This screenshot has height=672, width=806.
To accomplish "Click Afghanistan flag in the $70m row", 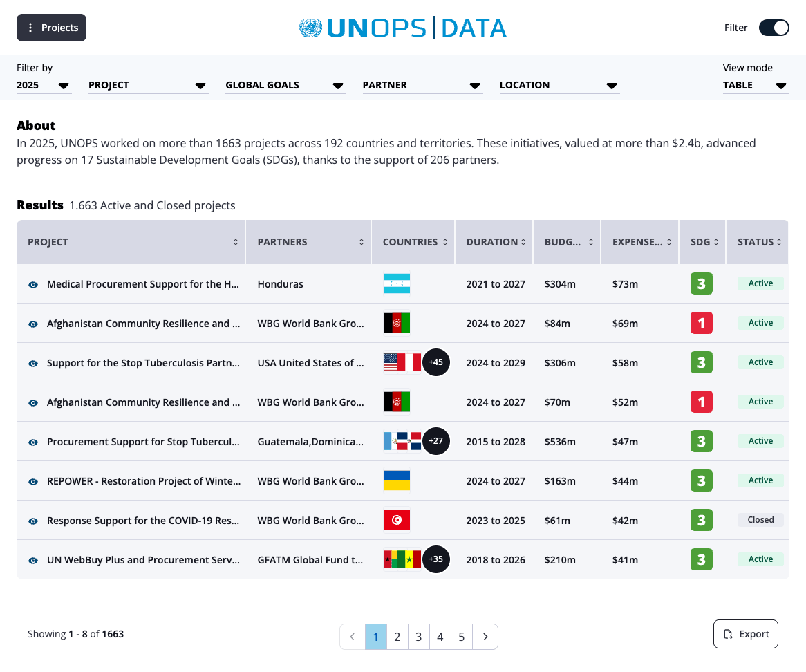I will pyautogui.click(x=397, y=402).
